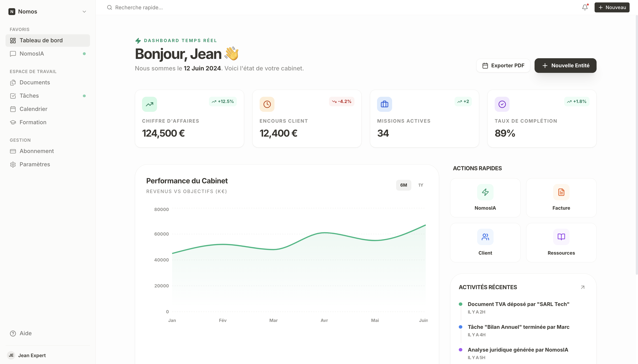Switch chart range to 6M
The width and height of the screenshot is (638, 364).
click(x=403, y=185)
